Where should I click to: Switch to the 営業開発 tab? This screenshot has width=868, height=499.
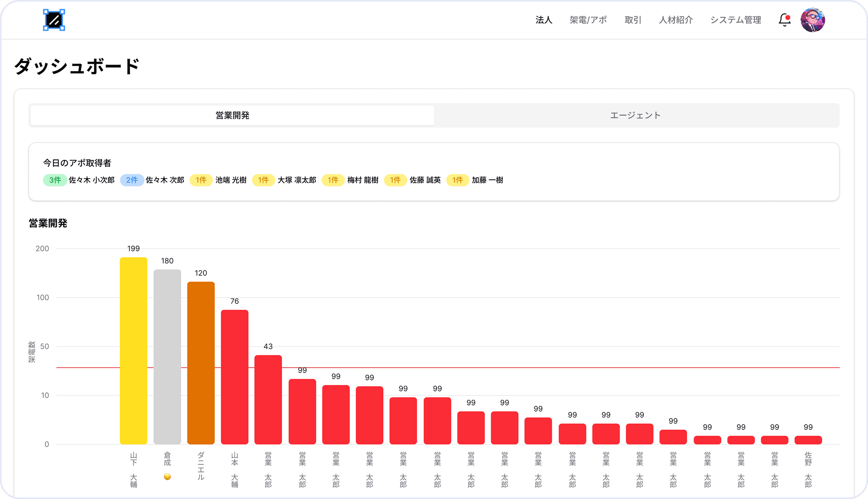pyautogui.click(x=232, y=116)
